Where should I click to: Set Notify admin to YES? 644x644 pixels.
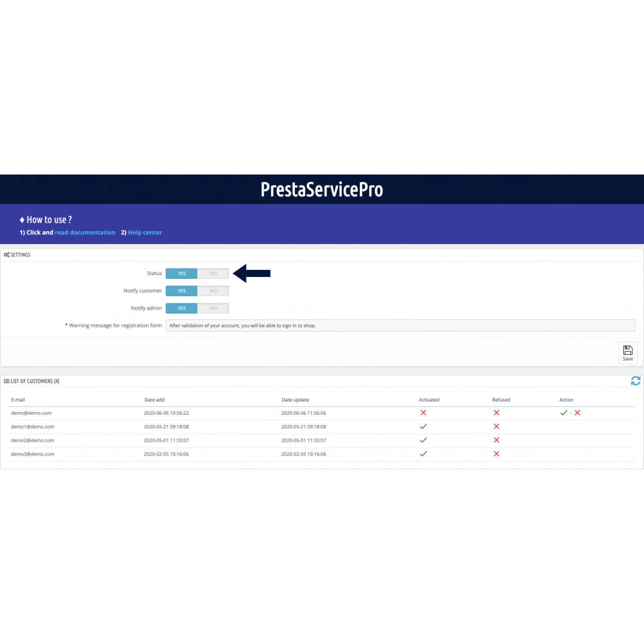coord(182,308)
